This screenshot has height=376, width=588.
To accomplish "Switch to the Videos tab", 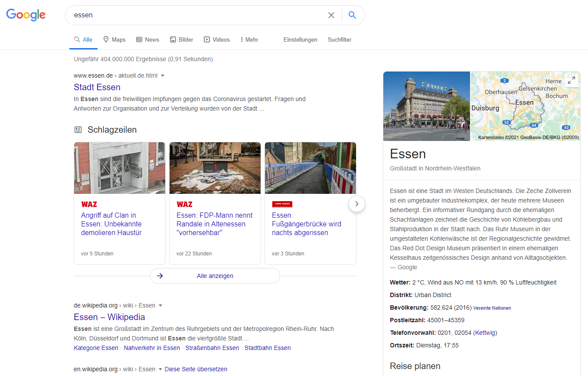I will coord(217,39).
